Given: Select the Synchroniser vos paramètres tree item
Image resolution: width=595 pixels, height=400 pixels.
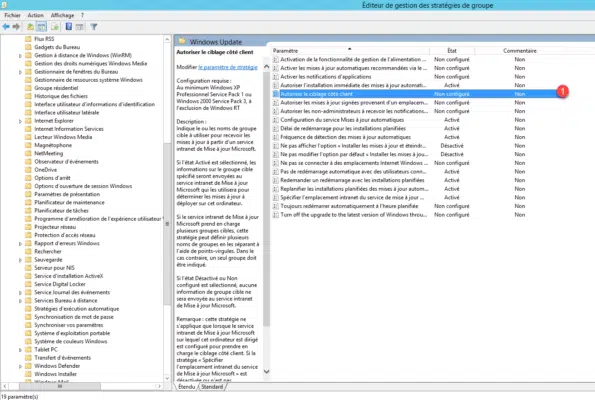Looking at the screenshot, I should coord(68,325).
